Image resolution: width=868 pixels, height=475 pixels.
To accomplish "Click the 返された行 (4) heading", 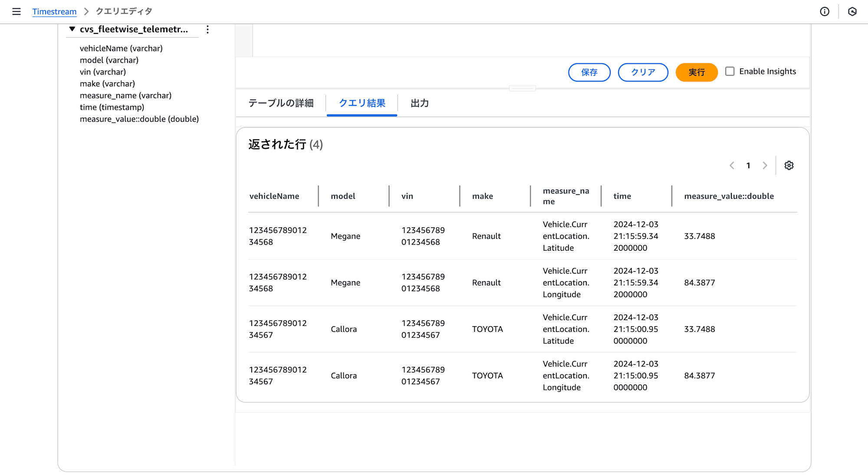I will (286, 144).
